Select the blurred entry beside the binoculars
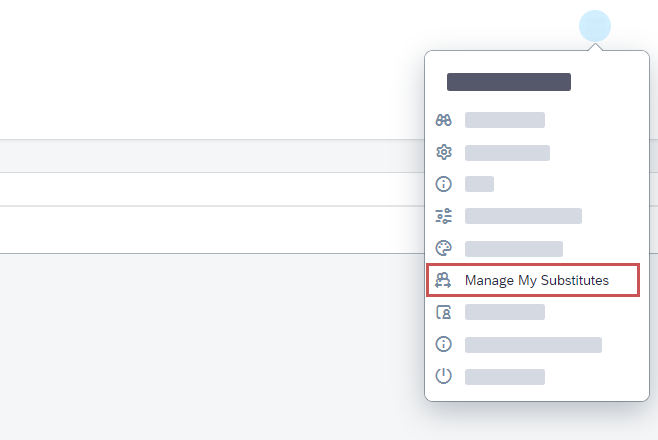 (x=504, y=120)
